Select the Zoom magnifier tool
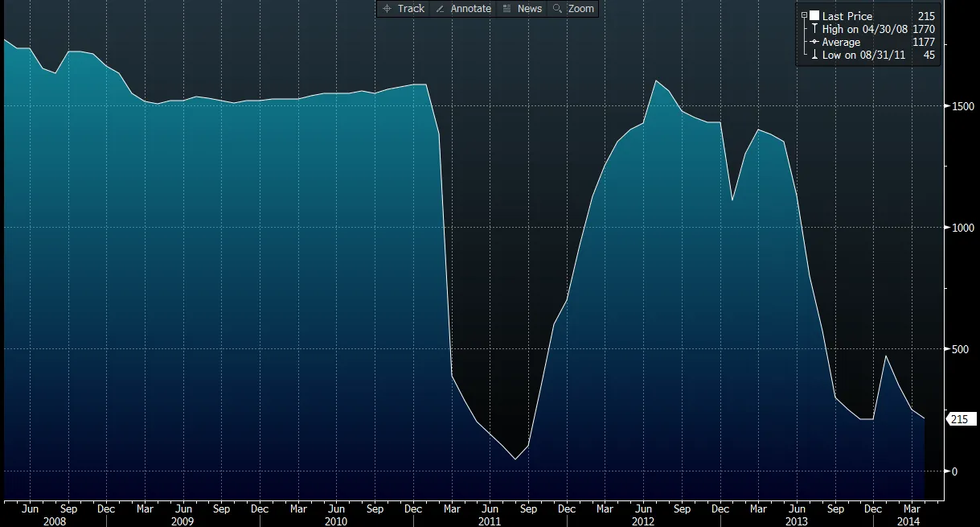Screen dimensions: 980x527 [x=573, y=9]
